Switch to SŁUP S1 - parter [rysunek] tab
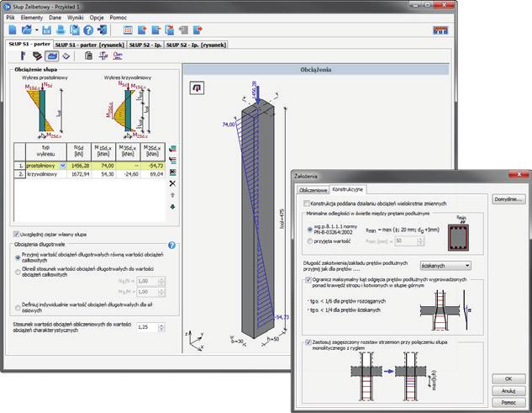Viewport: 532px width, 413px height. 90,45
